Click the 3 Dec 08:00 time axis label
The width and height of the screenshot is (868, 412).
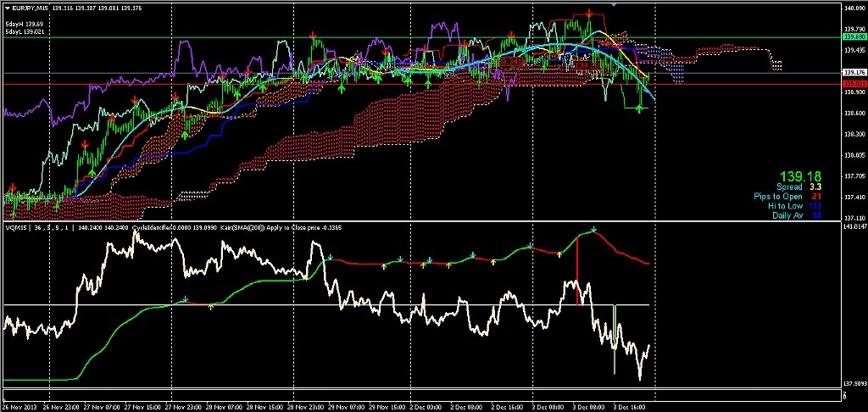(587, 407)
